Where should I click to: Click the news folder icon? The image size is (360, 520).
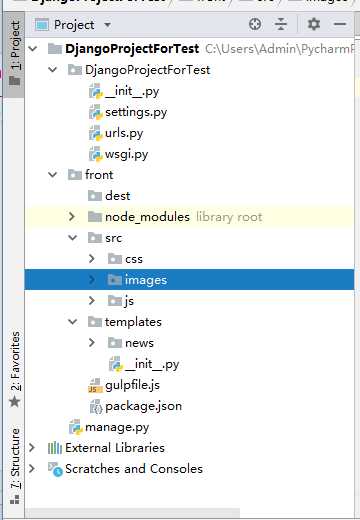(x=115, y=343)
